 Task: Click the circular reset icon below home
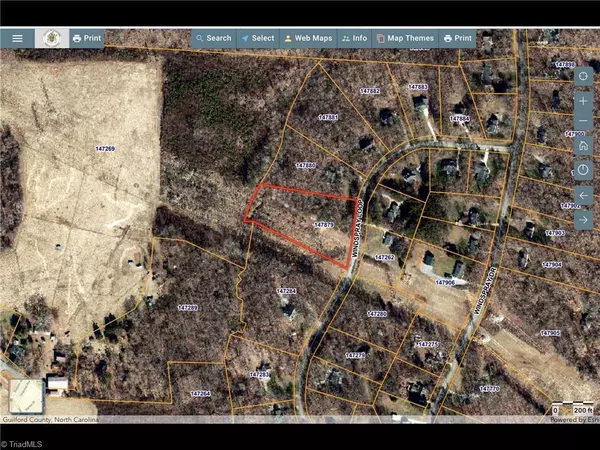coord(583,170)
